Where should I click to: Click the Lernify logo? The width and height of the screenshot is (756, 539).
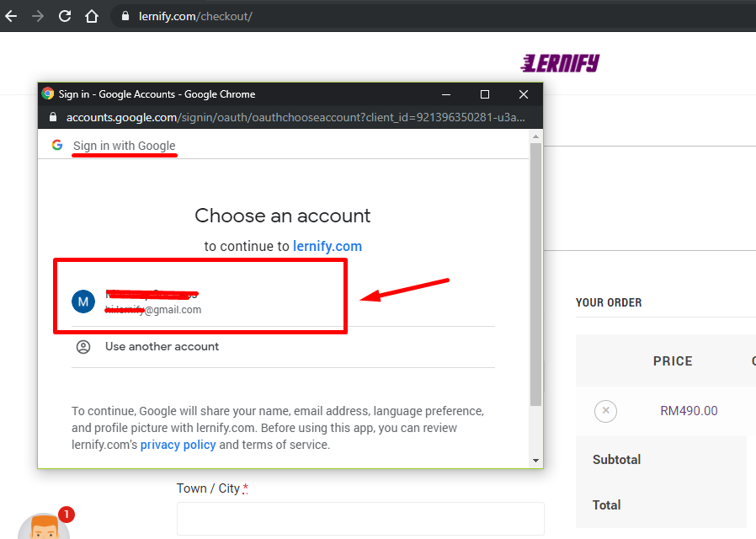(x=560, y=63)
